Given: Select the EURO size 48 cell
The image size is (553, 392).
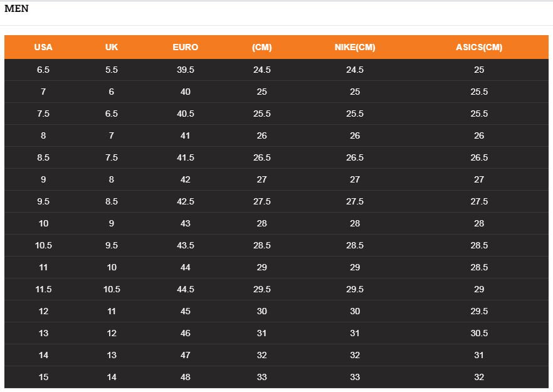Looking at the screenshot, I should pyautogui.click(x=186, y=377).
